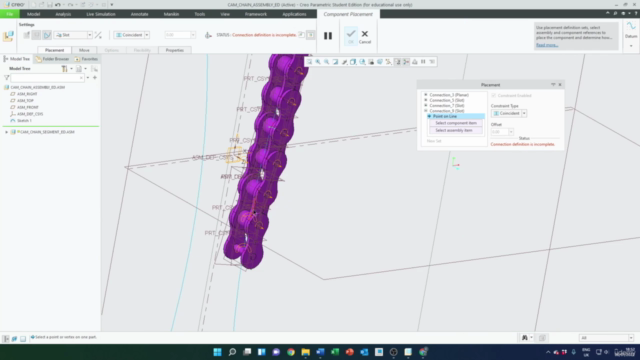Click New Set in Placement panel
The width and height of the screenshot is (640, 360).
(434, 141)
